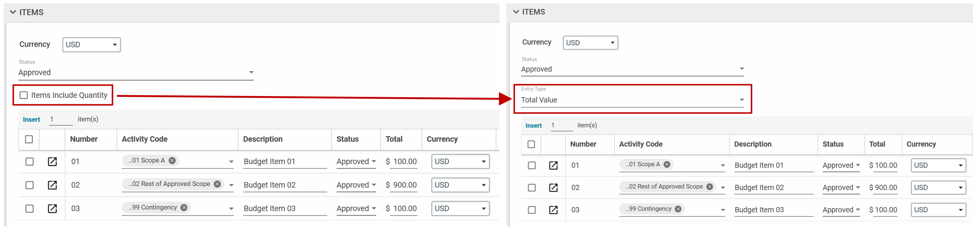Screen dimensions: 980x229
Task: Remove '..01 Scope A' chip in left panel
Action: click(x=172, y=160)
